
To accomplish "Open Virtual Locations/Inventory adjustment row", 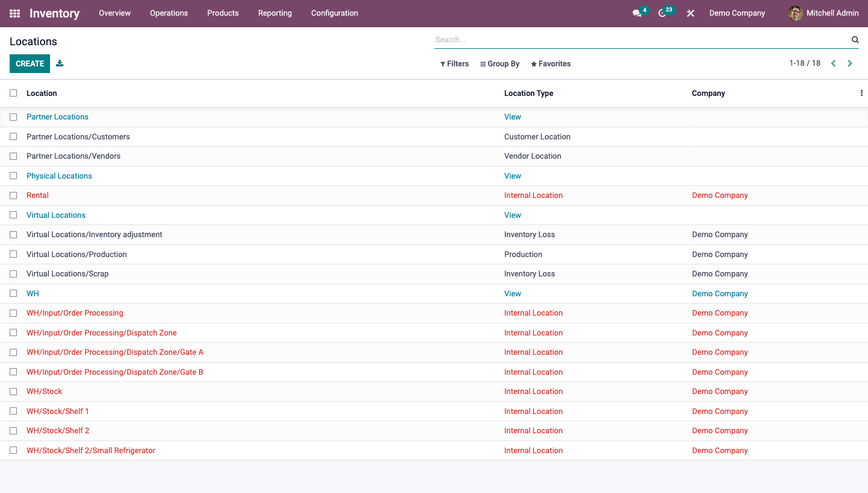I will (x=434, y=235).
